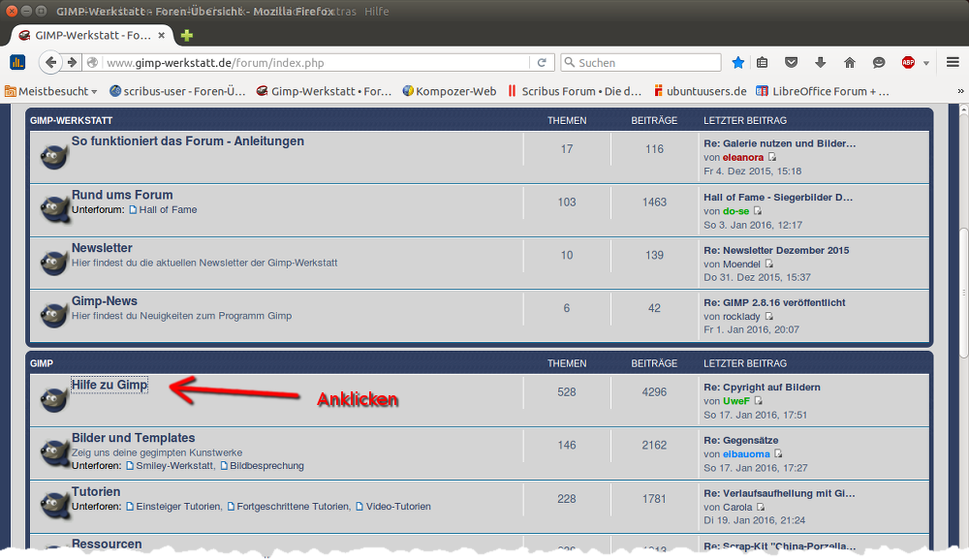Open Bilder und Templates forum

click(134, 438)
